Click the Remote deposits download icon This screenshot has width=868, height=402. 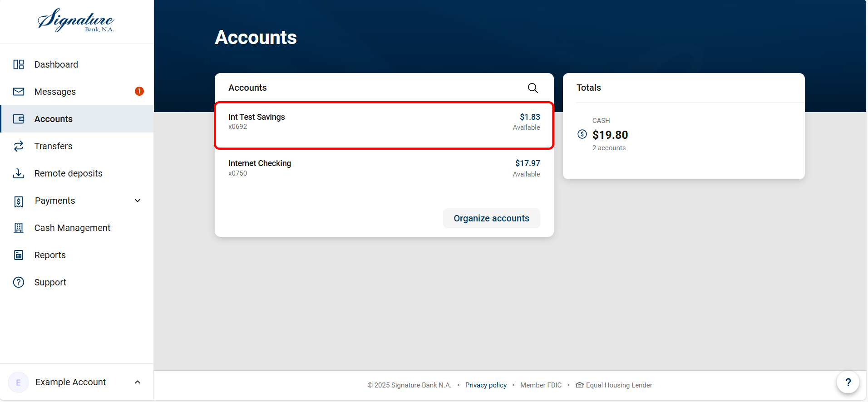coord(18,173)
